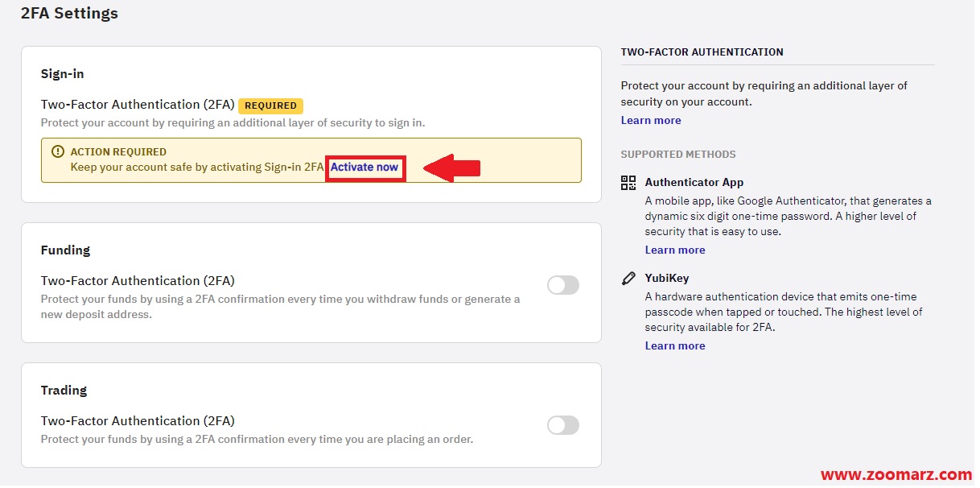This screenshot has height=488, width=980.
Task: Click the 2FA Settings page title
Action: [x=69, y=13]
